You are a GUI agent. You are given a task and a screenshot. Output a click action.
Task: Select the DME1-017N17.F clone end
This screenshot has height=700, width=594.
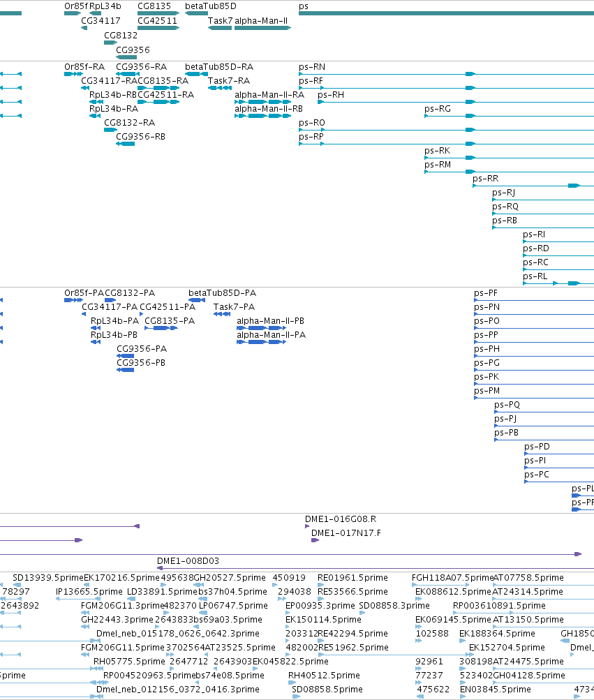click(x=315, y=540)
